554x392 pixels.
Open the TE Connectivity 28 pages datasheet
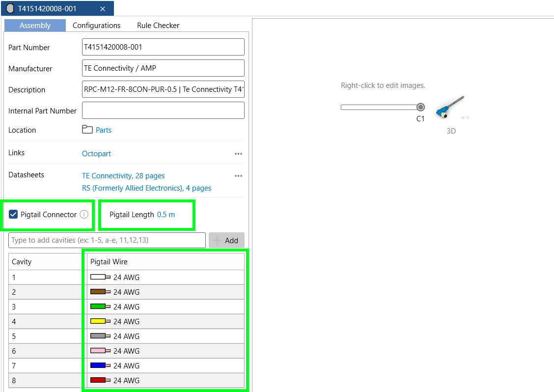click(x=123, y=176)
